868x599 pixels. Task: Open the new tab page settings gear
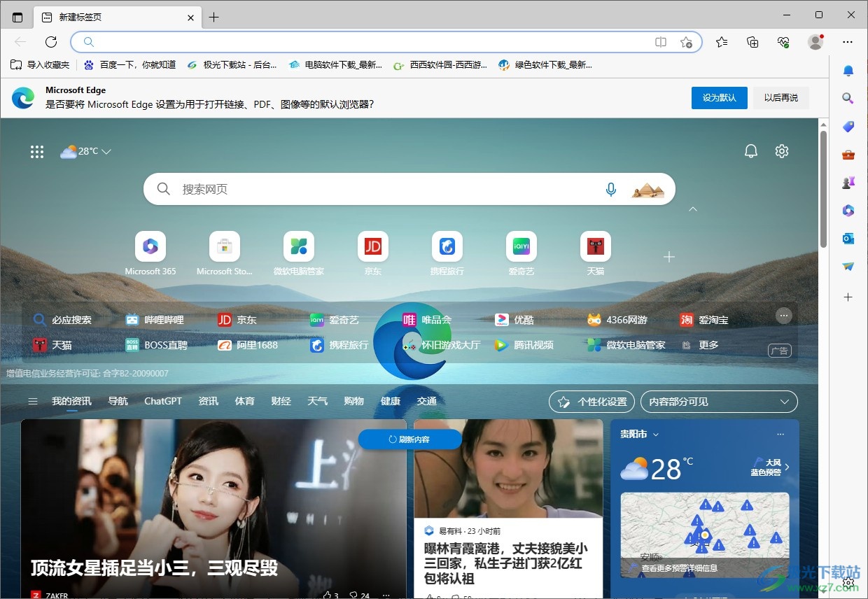pos(782,151)
